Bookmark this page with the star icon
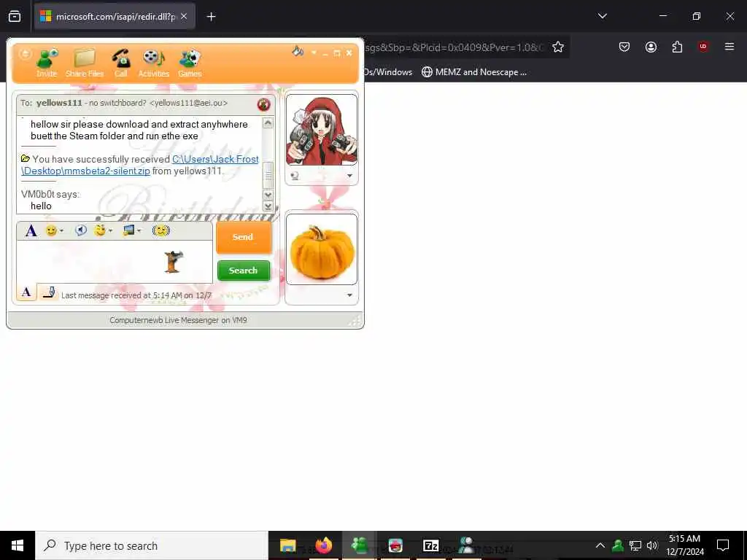This screenshot has height=560, width=747. (x=558, y=47)
